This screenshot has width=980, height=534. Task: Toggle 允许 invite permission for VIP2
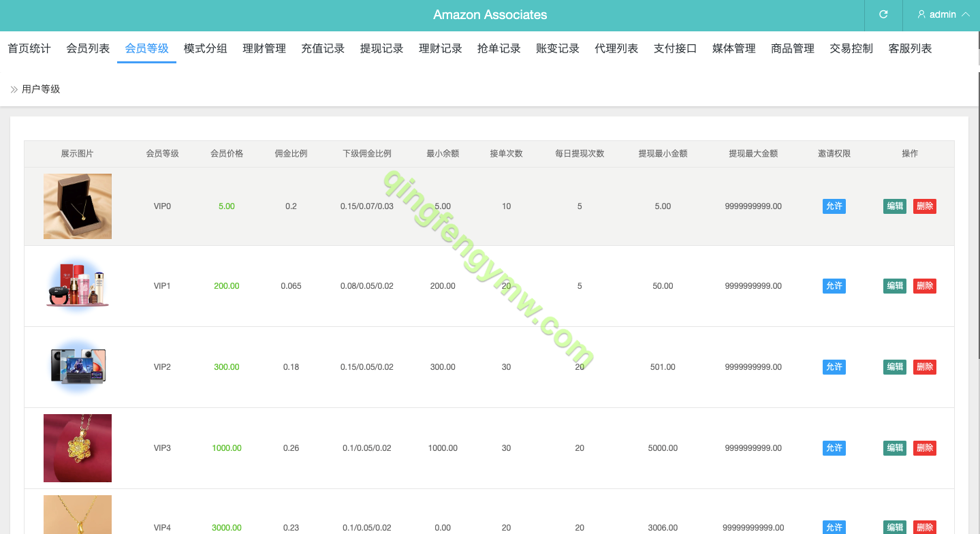834,367
